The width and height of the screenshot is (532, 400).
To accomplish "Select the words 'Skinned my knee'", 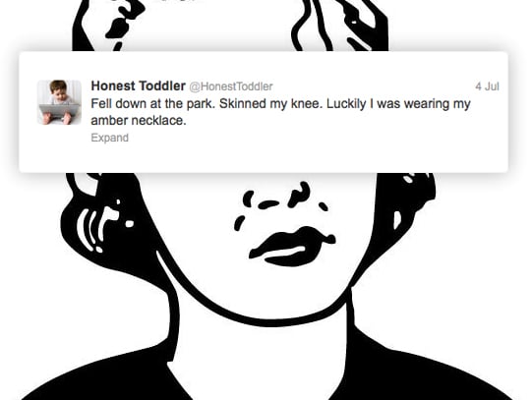I will [270, 104].
